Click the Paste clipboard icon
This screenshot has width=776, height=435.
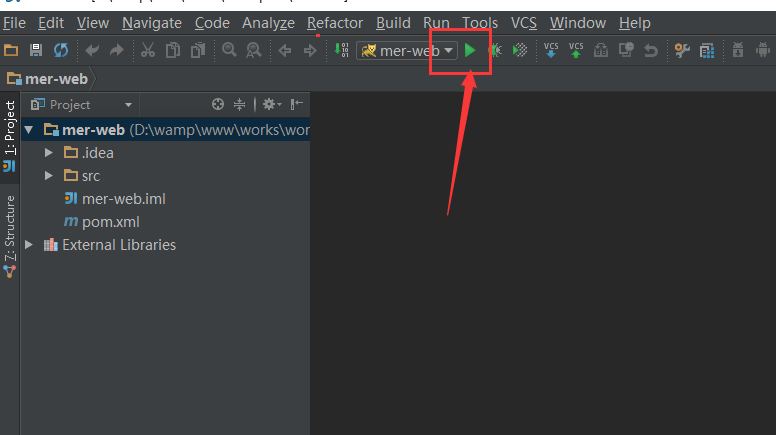tap(198, 50)
